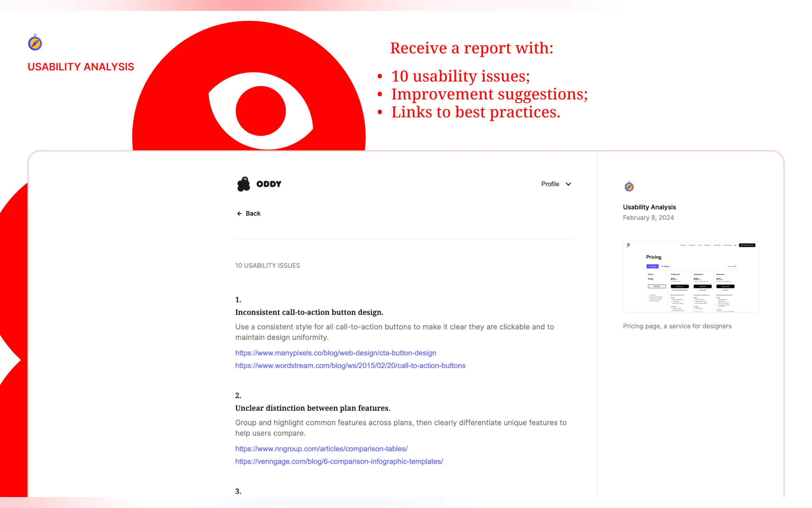Open the Profile dropdown menu
This screenshot has height=508, width=812.
(550, 184)
